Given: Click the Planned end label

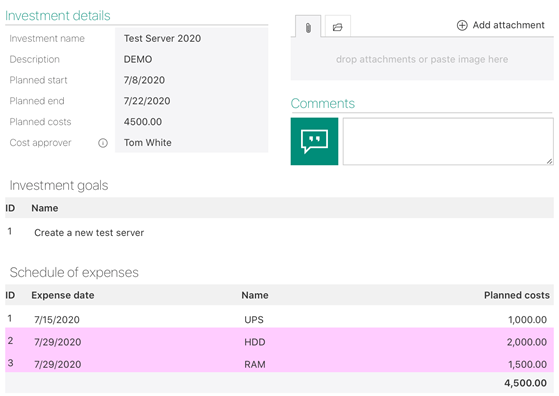Looking at the screenshot, I should pos(37,101).
